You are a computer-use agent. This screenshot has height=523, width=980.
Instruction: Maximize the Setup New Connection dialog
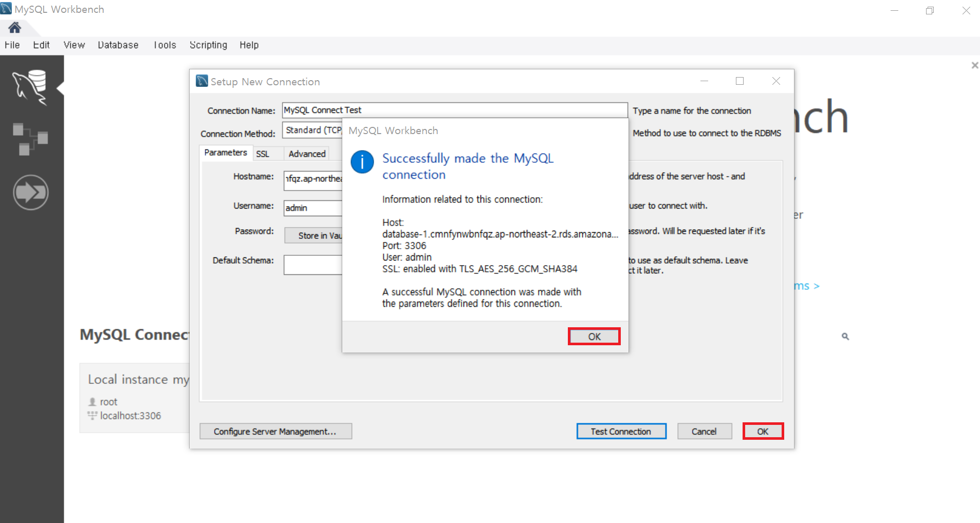pyautogui.click(x=740, y=81)
